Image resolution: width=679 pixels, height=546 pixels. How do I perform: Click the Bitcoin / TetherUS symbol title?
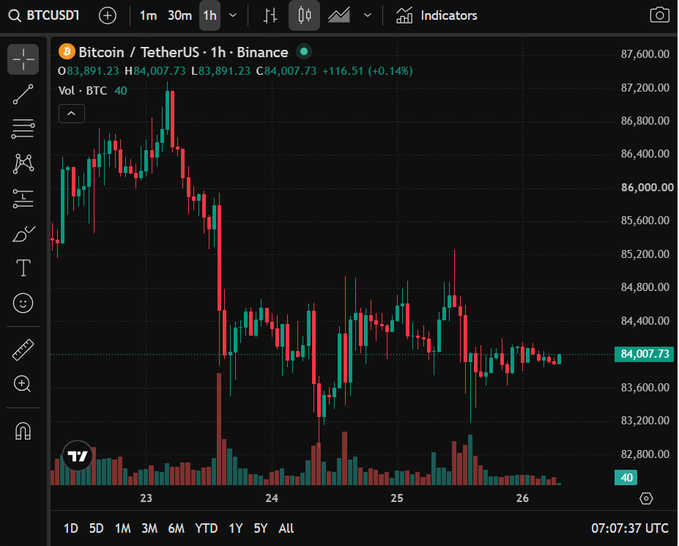coord(184,52)
